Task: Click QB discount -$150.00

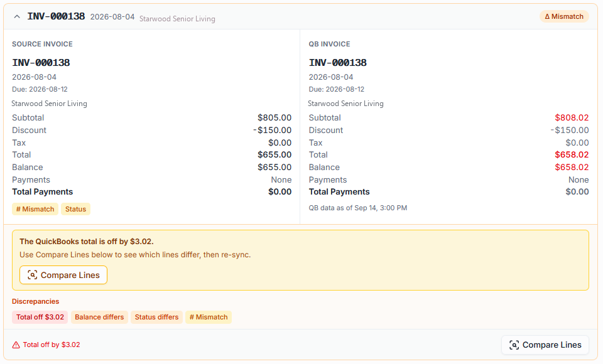Action: [x=570, y=131]
